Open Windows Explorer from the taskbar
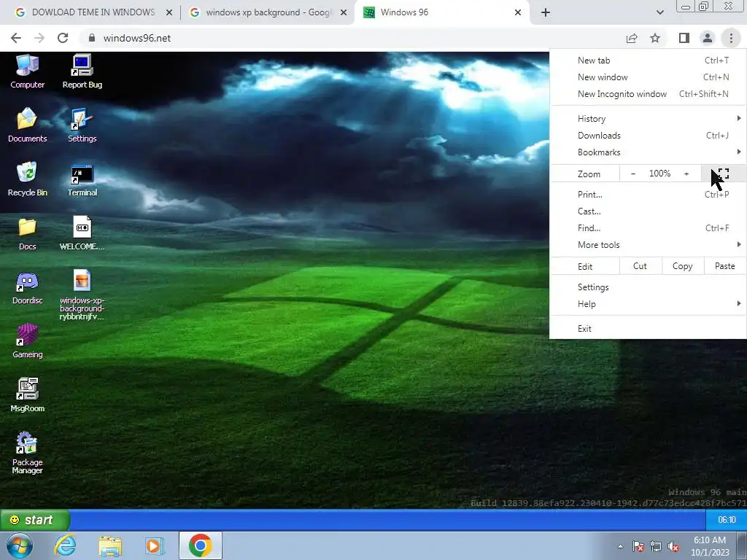 click(x=110, y=545)
